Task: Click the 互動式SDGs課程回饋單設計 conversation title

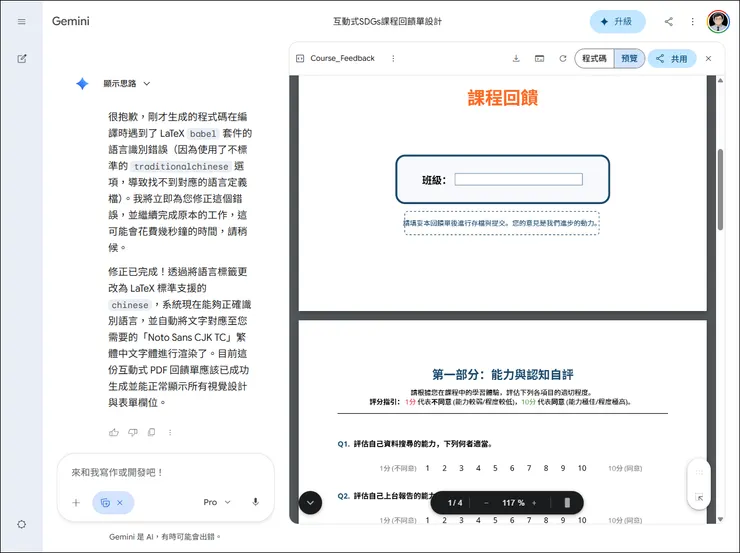Action: pyautogui.click(x=387, y=22)
